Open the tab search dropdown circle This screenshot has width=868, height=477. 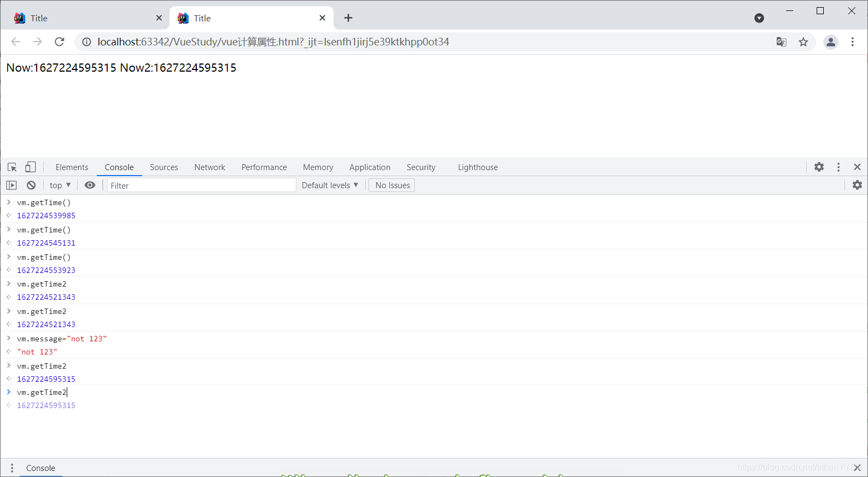(759, 18)
